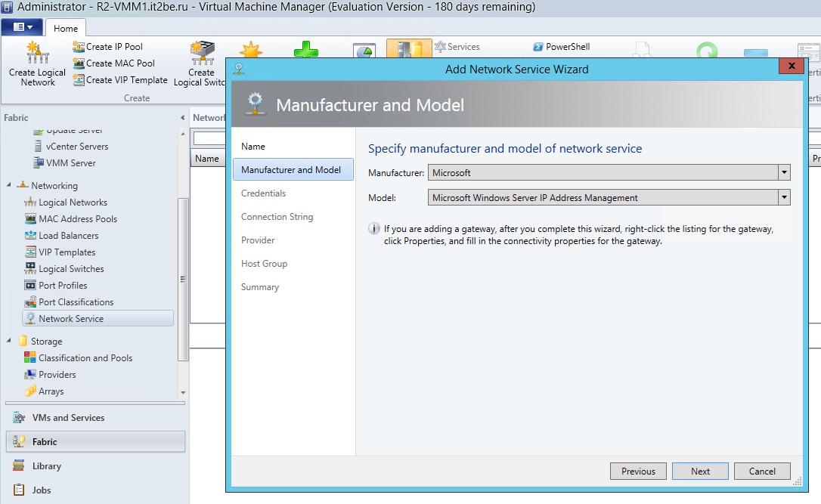Open PowerShell from the ribbon
This screenshot has height=504, width=821.
[561, 47]
